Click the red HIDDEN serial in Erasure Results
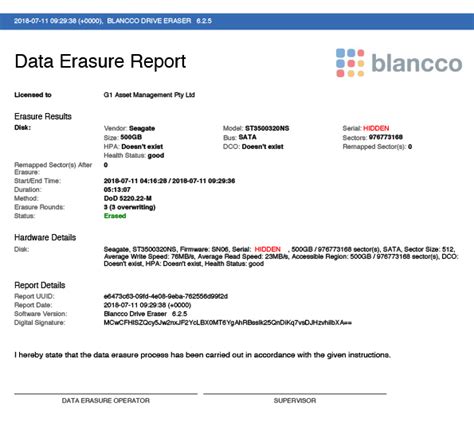Screen dimensions: 474x445 (x=376, y=128)
